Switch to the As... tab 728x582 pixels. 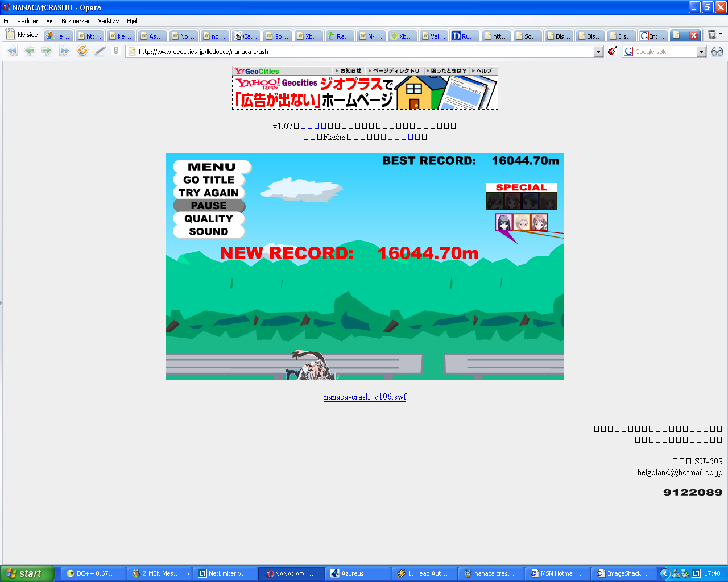[152, 36]
